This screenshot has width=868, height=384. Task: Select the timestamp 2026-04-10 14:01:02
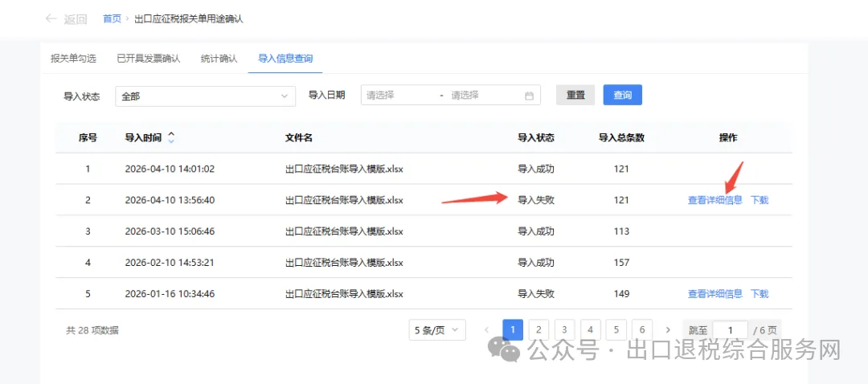(170, 169)
